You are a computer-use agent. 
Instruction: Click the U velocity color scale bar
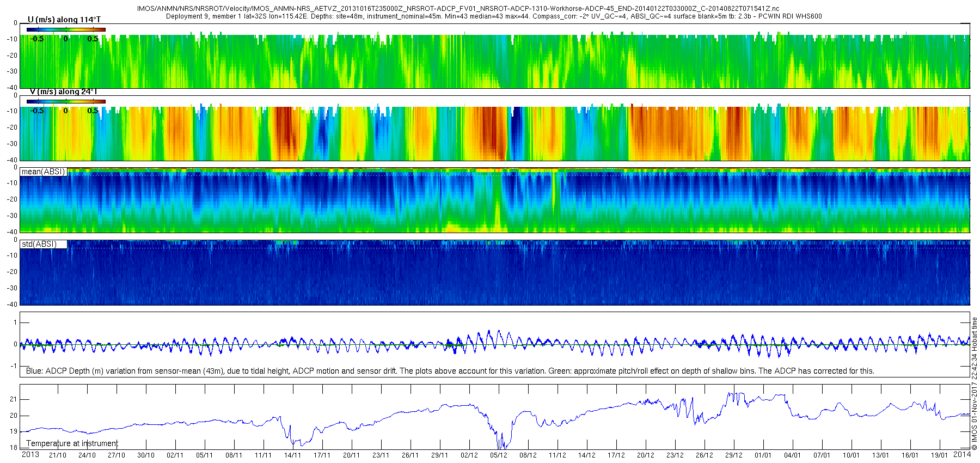[x=66, y=29]
